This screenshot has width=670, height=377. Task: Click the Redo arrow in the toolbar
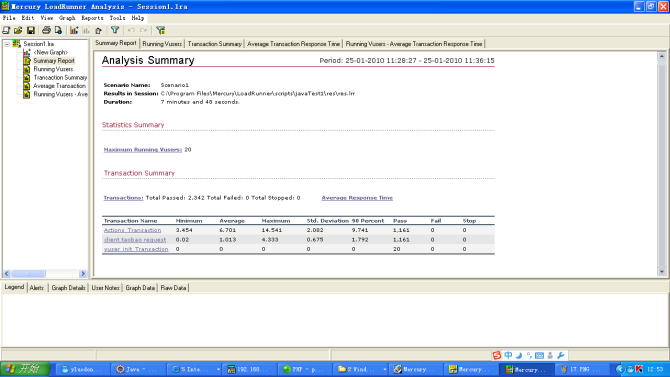(x=144, y=30)
